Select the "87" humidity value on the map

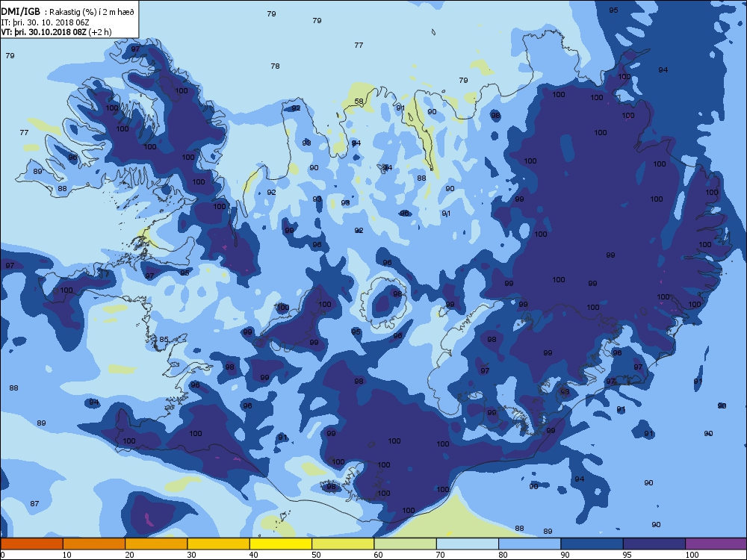point(34,503)
